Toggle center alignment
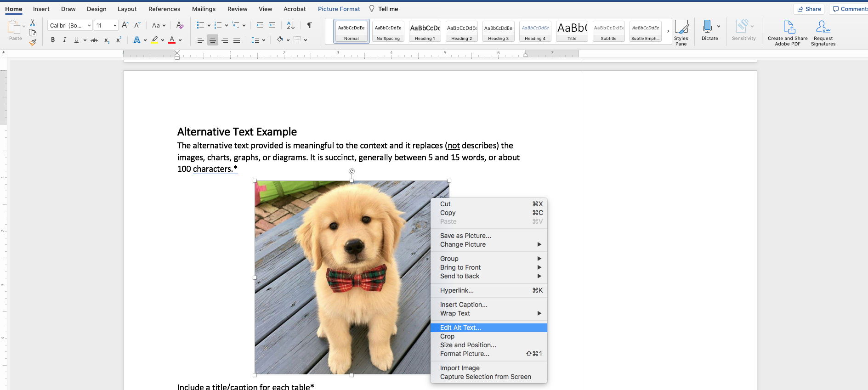This screenshot has height=390, width=868. coord(212,40)
